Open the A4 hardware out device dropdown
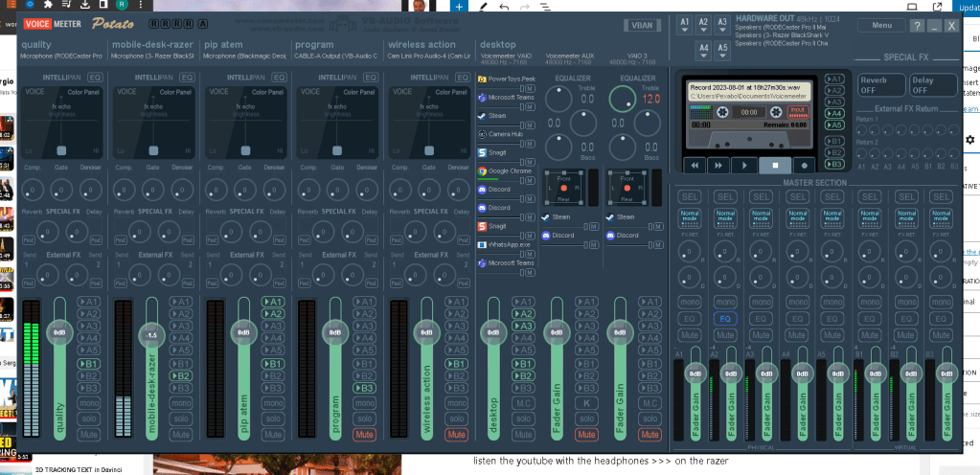The width and height of the screenshot is (980, 475). [x=704, y=52]
